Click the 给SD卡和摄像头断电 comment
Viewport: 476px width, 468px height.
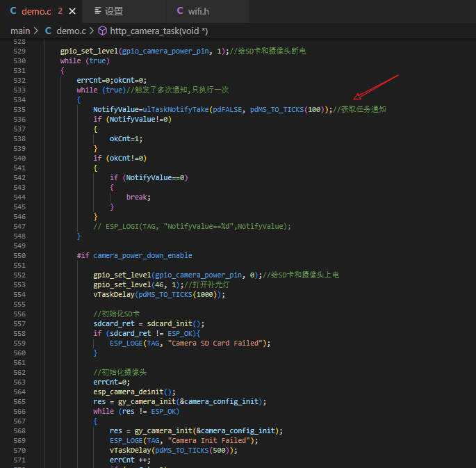point(268,51)
